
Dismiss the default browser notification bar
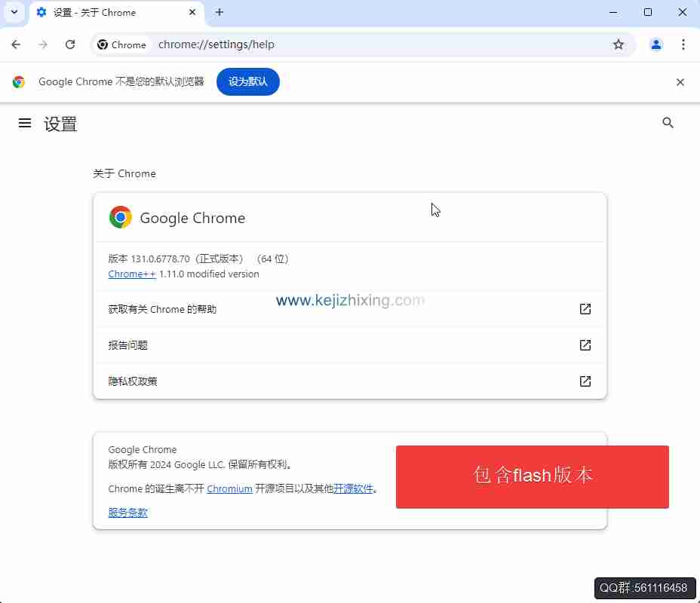[x=680, y=82]
